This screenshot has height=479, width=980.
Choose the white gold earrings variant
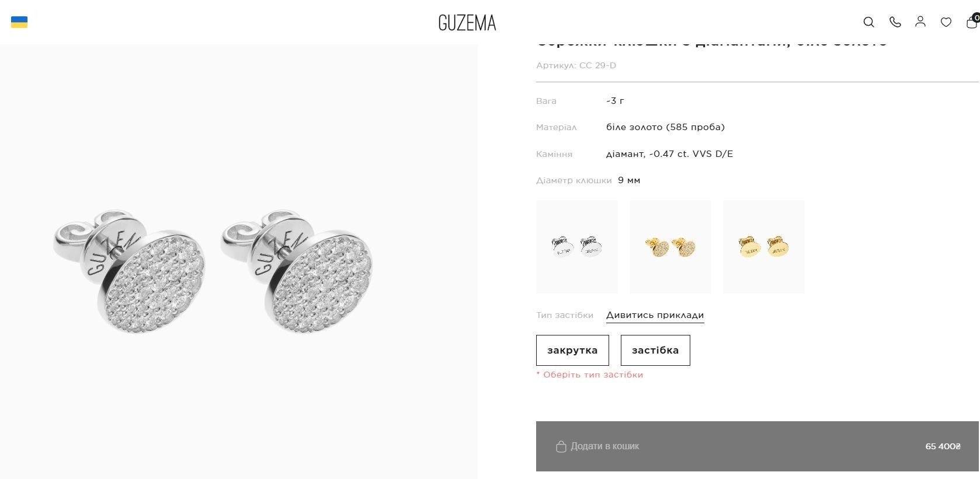point(577,247)
